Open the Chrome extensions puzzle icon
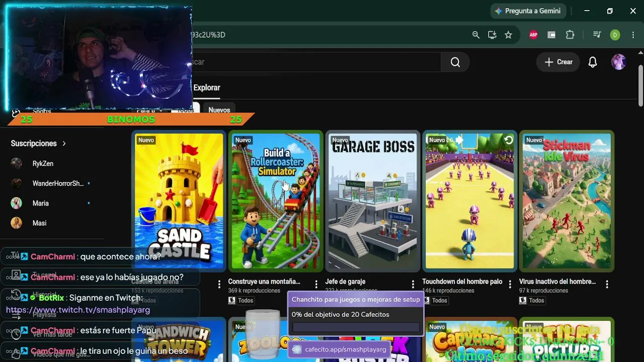This screenshot has height=362, width=644. point(570,35)
